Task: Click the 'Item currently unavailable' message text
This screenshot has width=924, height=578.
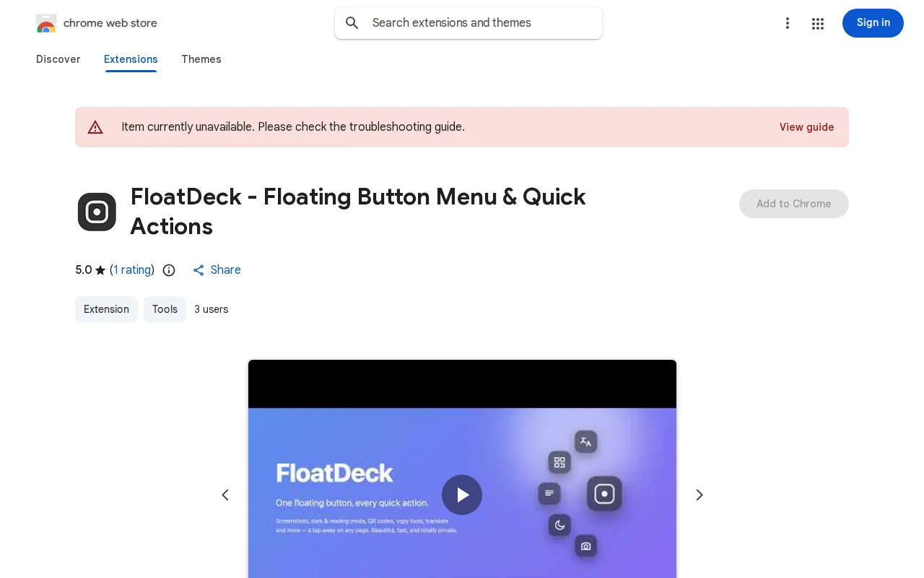Action: pos(293,127)
